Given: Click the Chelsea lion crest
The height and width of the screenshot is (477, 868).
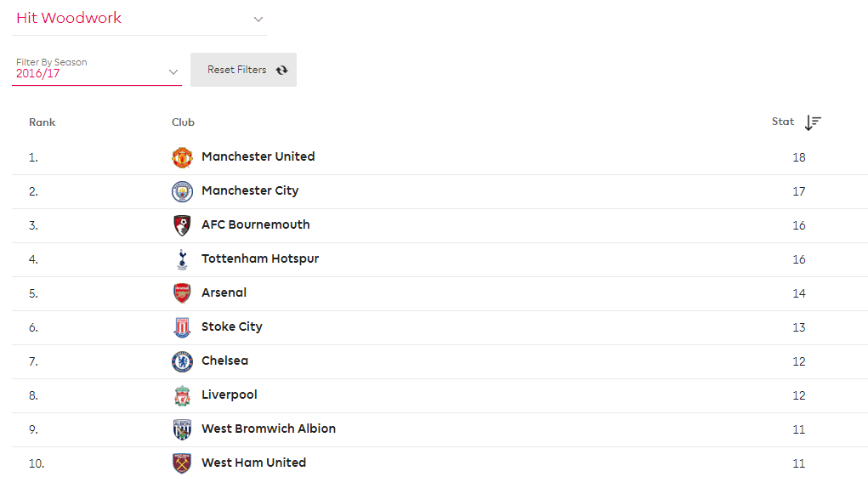Looking at the screenshot, I should tap(182, 362).
